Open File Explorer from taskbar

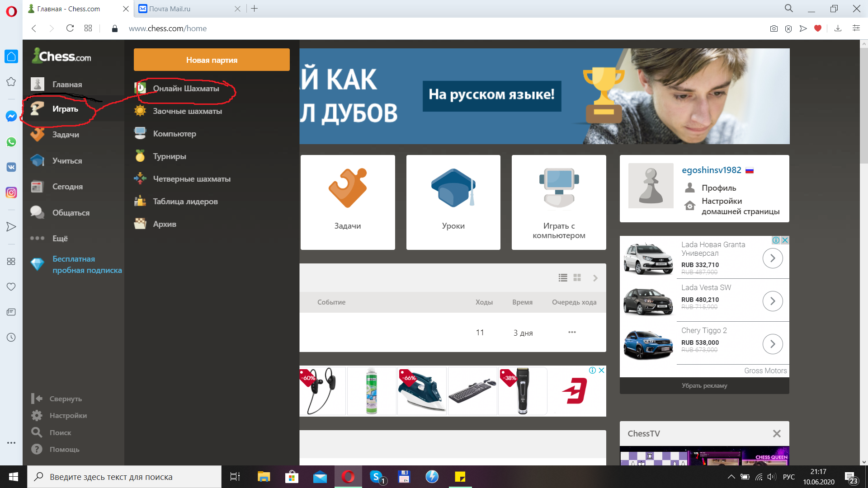[264, 477]
